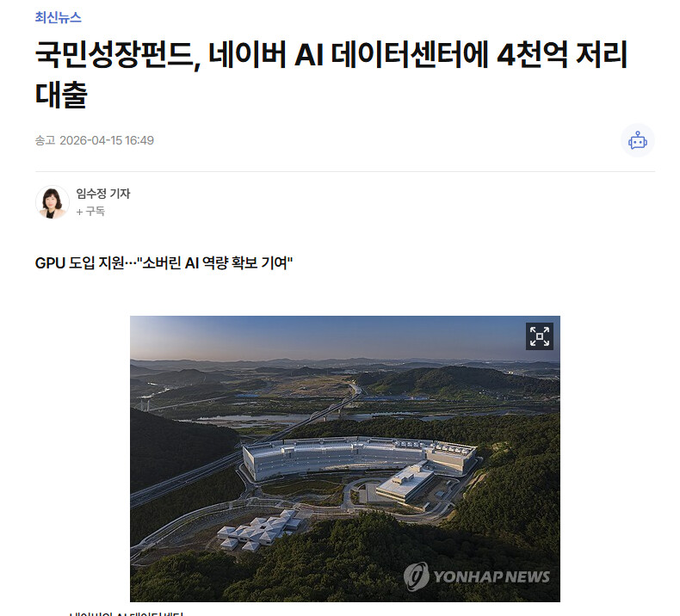Click the 송고 2026-04-15 16:49 timestamp
680x616 pixels.
(x=95, y=140)
